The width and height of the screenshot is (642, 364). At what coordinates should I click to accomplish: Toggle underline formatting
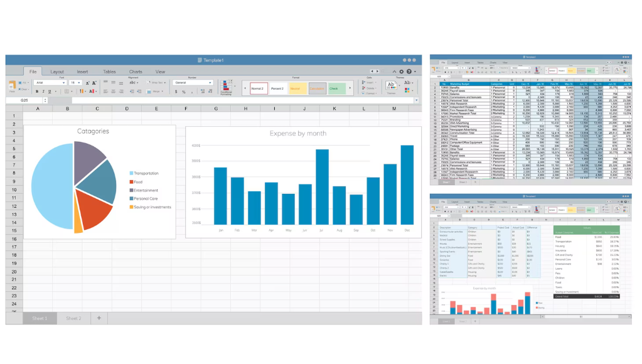point(50,92)
